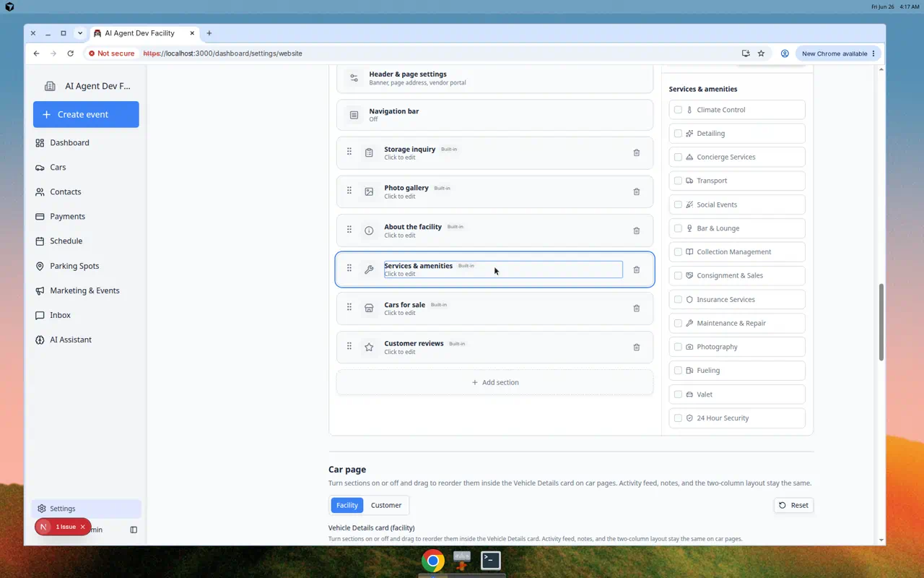The width and height of the screenshot is (924, 578).
Task: Open AI Assistant
Action: [x=86, y=340]
